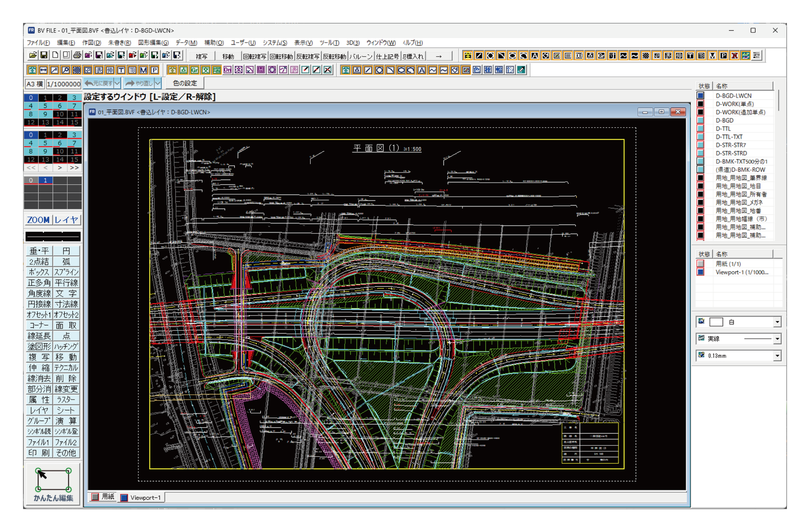Toggle state box for 用地_用地図_地目 layer
The height and width of the screenshot is (532, 810).
pyautogui.click(x=701, y=186)
